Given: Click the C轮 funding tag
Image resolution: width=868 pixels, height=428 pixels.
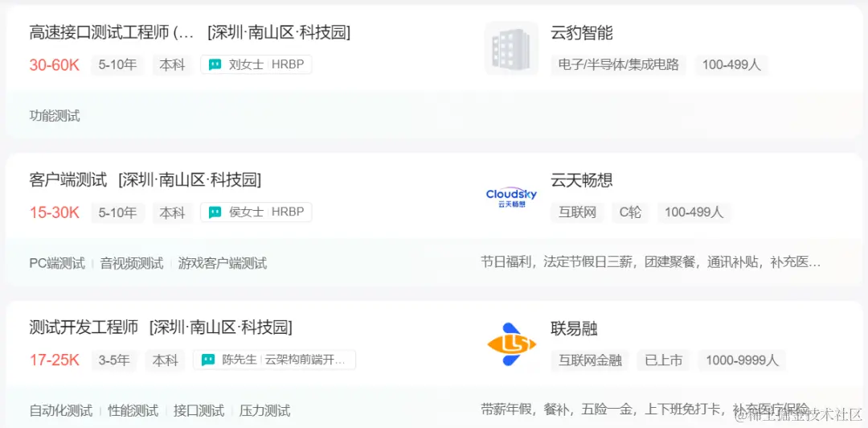Looking at the screenshot, I should click(630, 212).
